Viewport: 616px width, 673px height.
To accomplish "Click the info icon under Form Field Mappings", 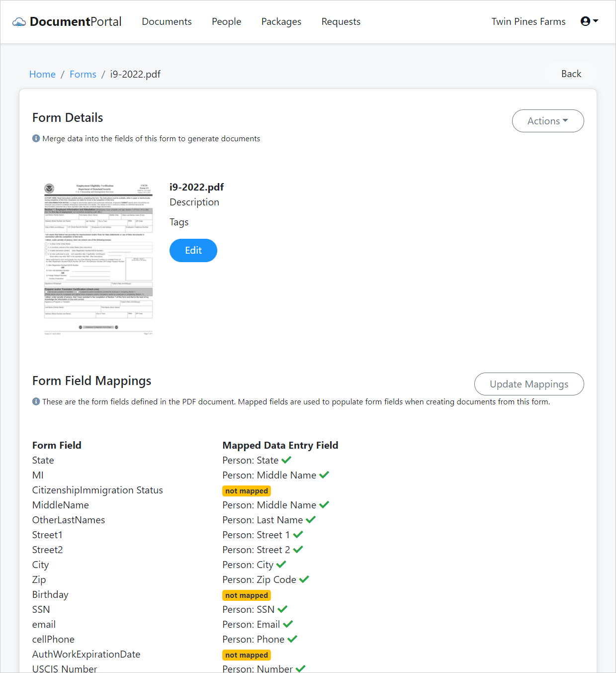I will (36, 401).
